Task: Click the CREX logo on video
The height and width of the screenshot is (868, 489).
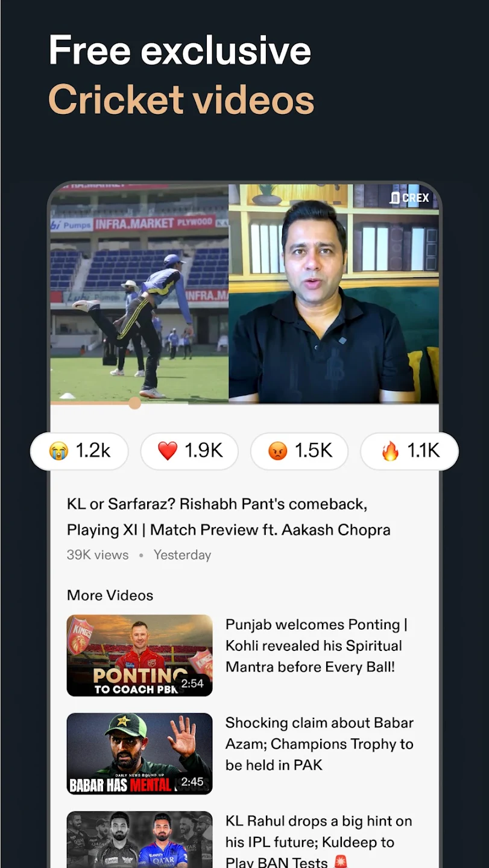Action: point(409,198)
